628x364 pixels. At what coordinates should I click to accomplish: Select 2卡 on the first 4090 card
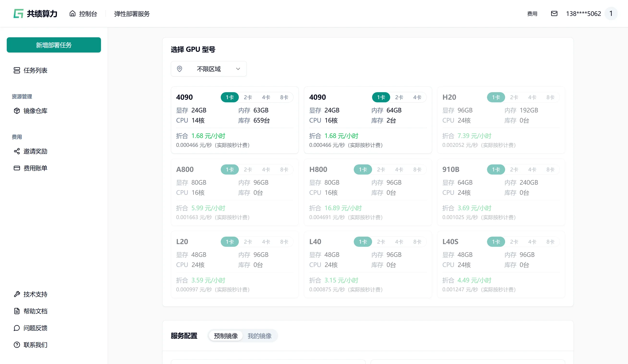pos(248,97)
